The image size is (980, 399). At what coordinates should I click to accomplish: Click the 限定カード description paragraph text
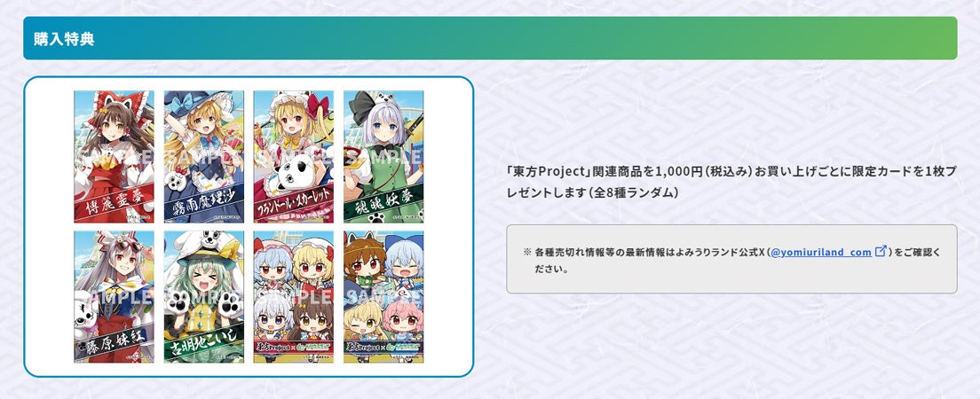pos(731,183)
